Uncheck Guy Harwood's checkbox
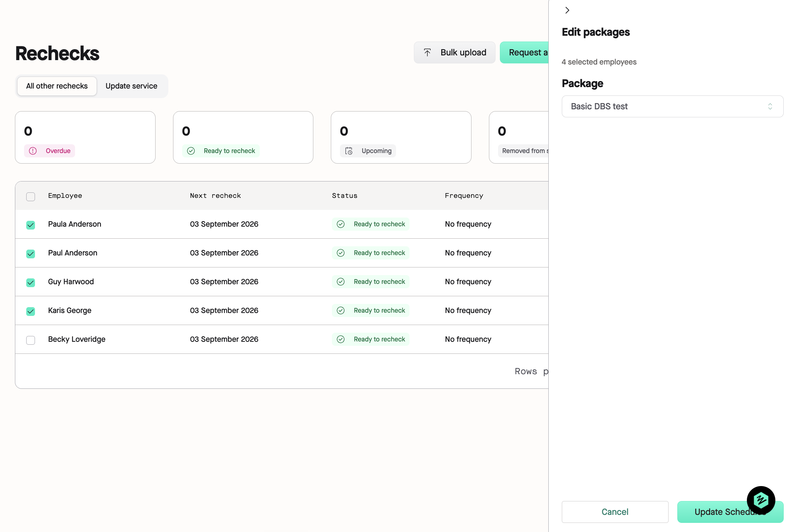 [31, 282]
